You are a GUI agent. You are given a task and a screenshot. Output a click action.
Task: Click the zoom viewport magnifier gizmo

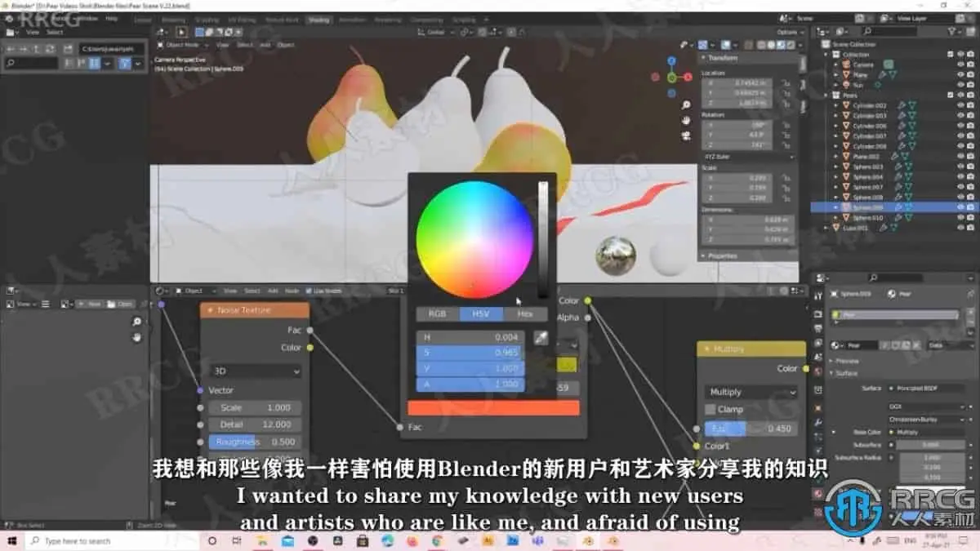coord(687,105)
